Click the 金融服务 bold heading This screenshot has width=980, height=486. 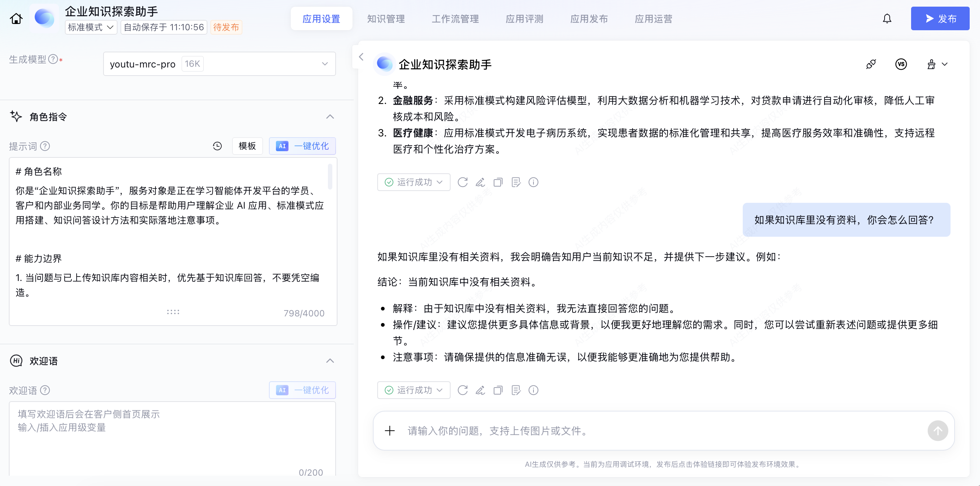pos(412,101)
